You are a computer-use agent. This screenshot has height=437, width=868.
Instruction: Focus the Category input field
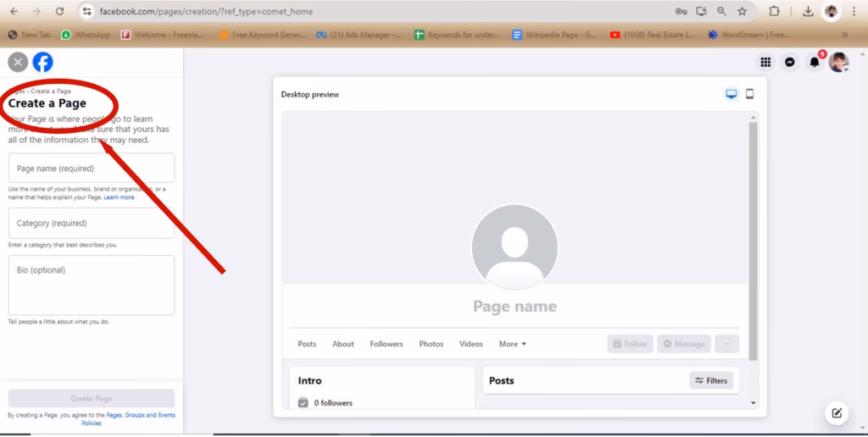tap(92, 223)
